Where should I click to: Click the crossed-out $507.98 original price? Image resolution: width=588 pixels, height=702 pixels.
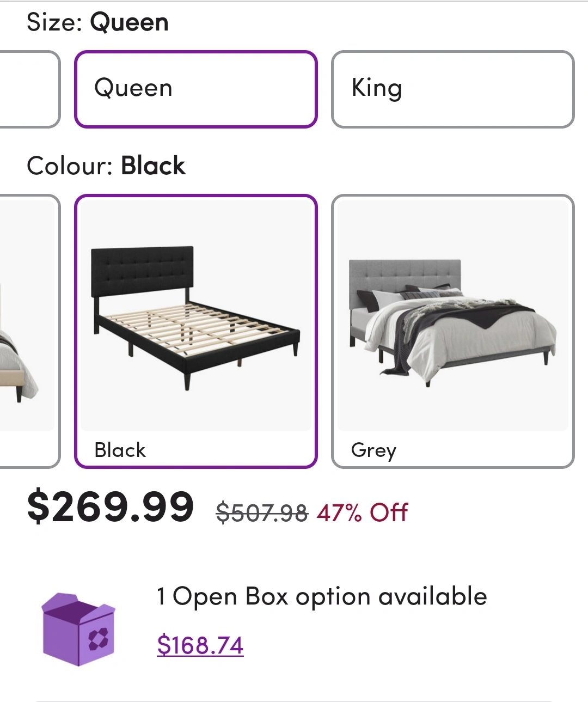[262, 512]
